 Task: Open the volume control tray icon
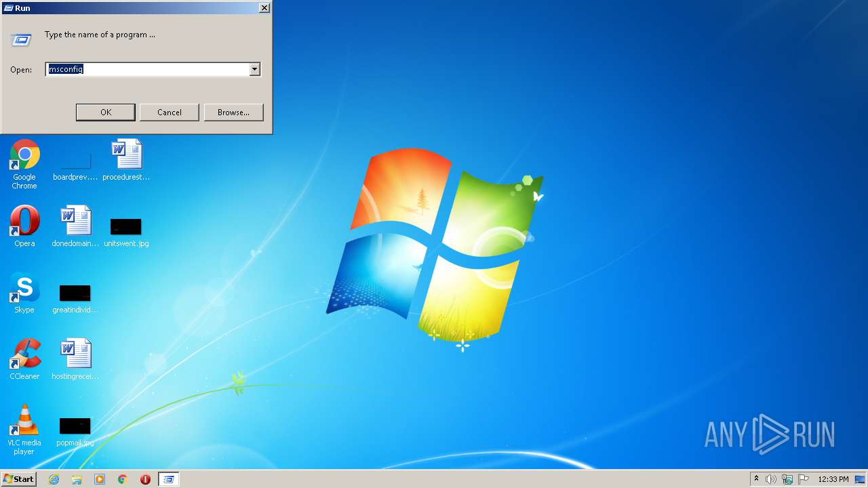(x=771, y=479)
